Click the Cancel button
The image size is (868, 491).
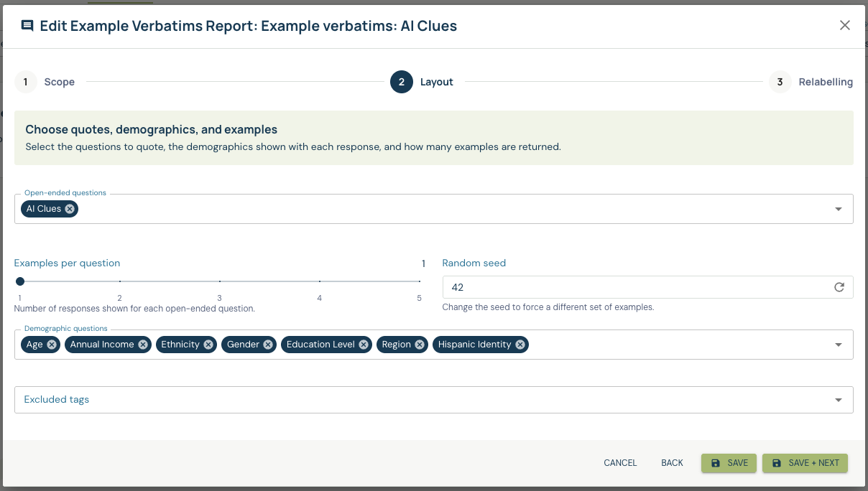click(620, 463)
